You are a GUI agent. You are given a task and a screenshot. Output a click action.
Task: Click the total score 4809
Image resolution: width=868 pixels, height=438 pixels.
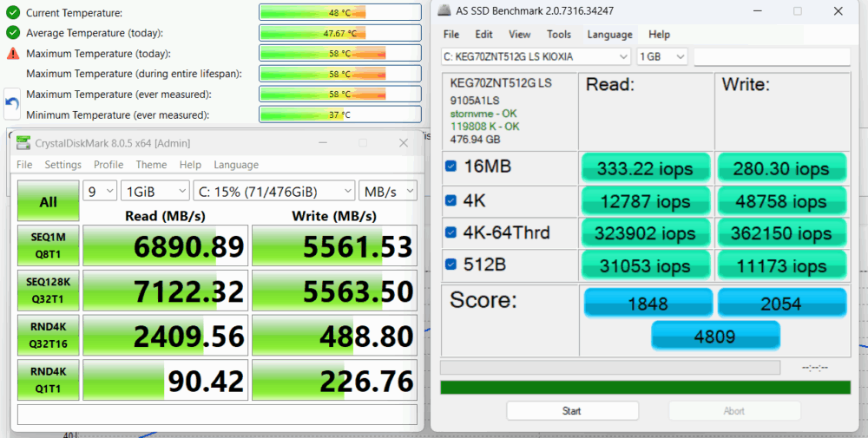point(715,336)
